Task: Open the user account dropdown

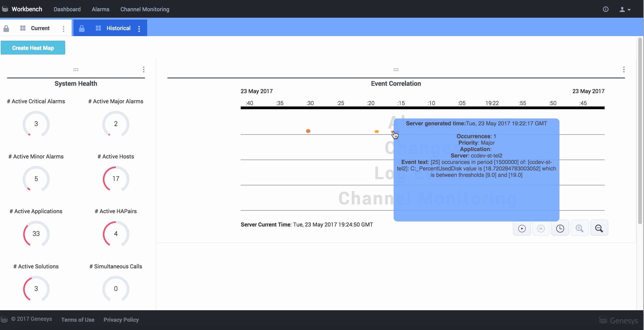Action: 625,9
